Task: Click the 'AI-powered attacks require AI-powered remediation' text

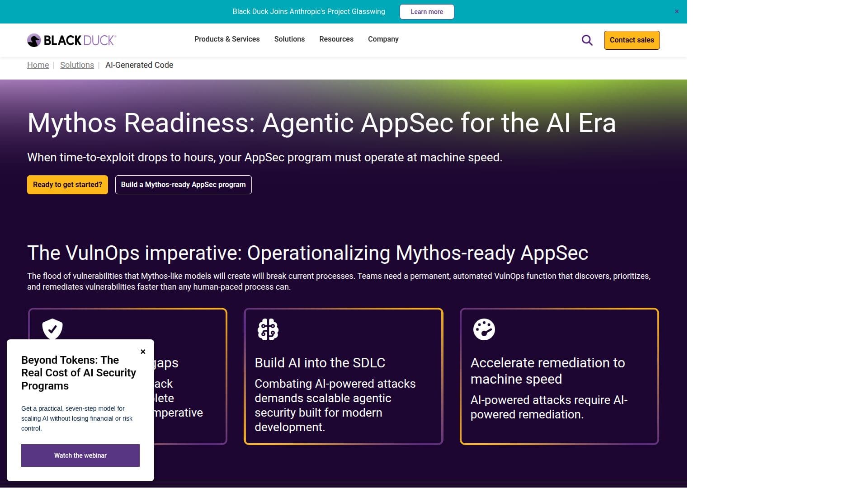Action: tap(549, 407)
